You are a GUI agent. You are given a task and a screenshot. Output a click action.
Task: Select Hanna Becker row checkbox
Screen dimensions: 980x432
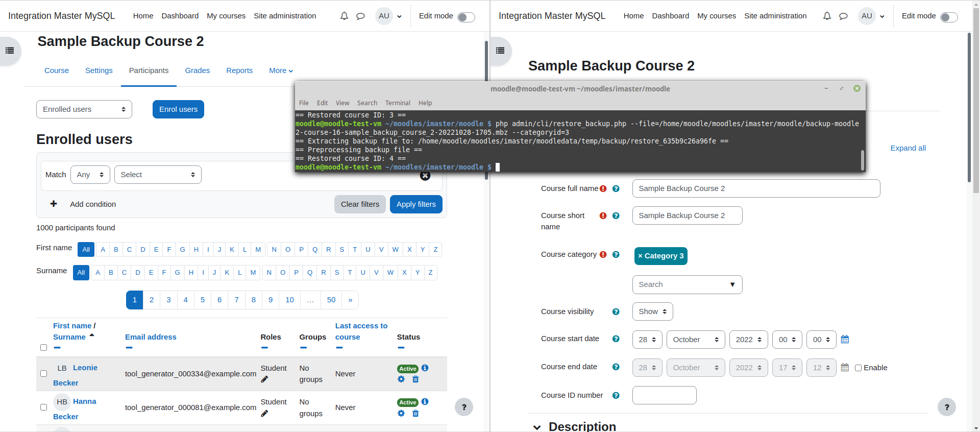click(x=43, y=407)
